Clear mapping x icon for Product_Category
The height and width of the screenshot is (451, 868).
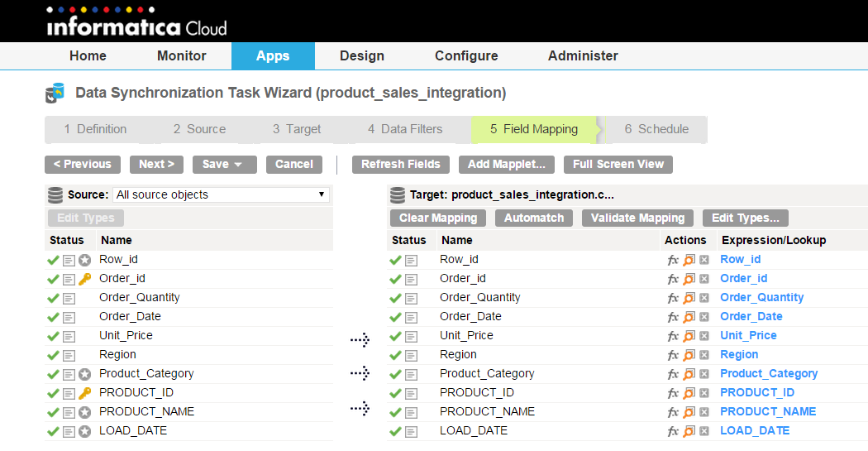[x=704, y=374]
